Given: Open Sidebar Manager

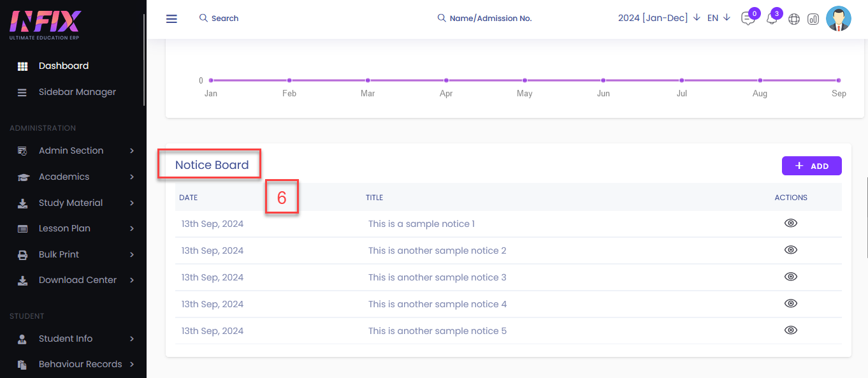Looking at the screenshot, I should point(77,92).
